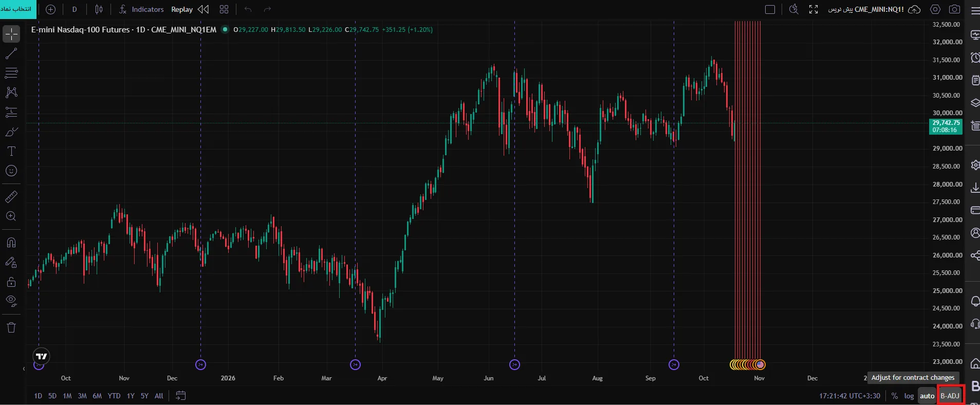Viewport: 980px width, 405px height.
Task: Set chart range to 1D
Action: click(38, 396)
